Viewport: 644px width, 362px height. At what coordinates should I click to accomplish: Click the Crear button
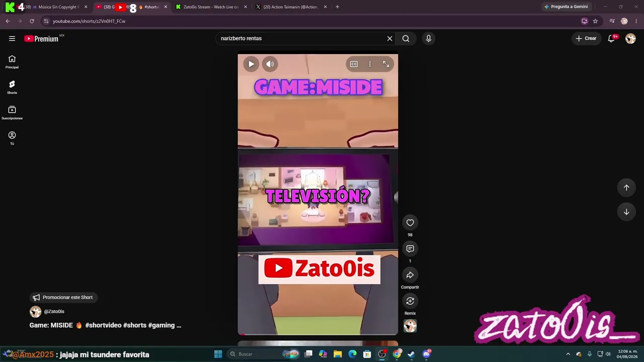click(x=586, y=38)
